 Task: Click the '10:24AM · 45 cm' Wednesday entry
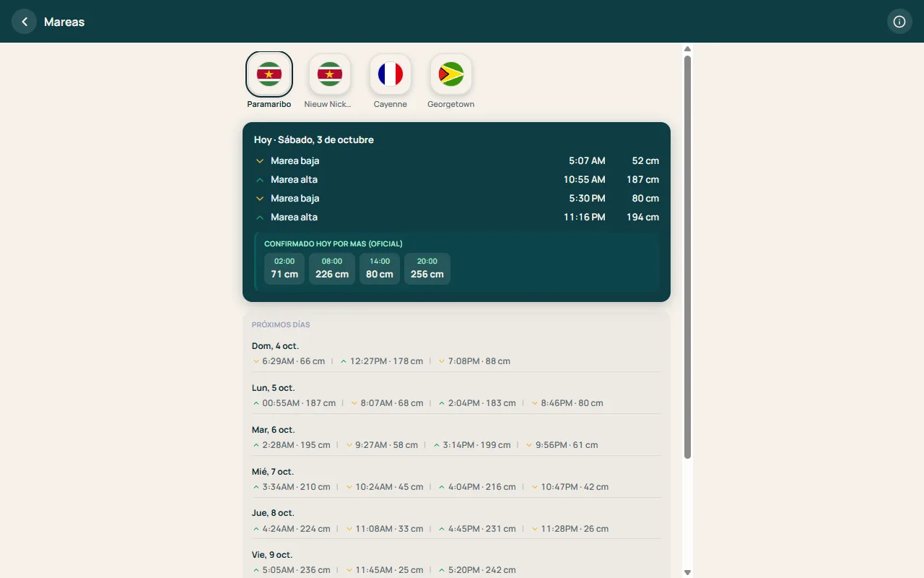click(x=384, y=487)
